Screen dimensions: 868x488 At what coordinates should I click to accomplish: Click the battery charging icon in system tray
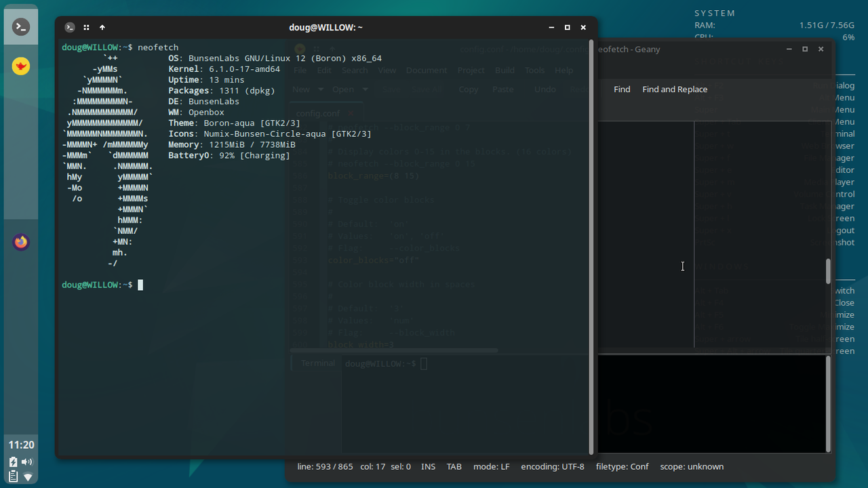click(x=13, y=462)
